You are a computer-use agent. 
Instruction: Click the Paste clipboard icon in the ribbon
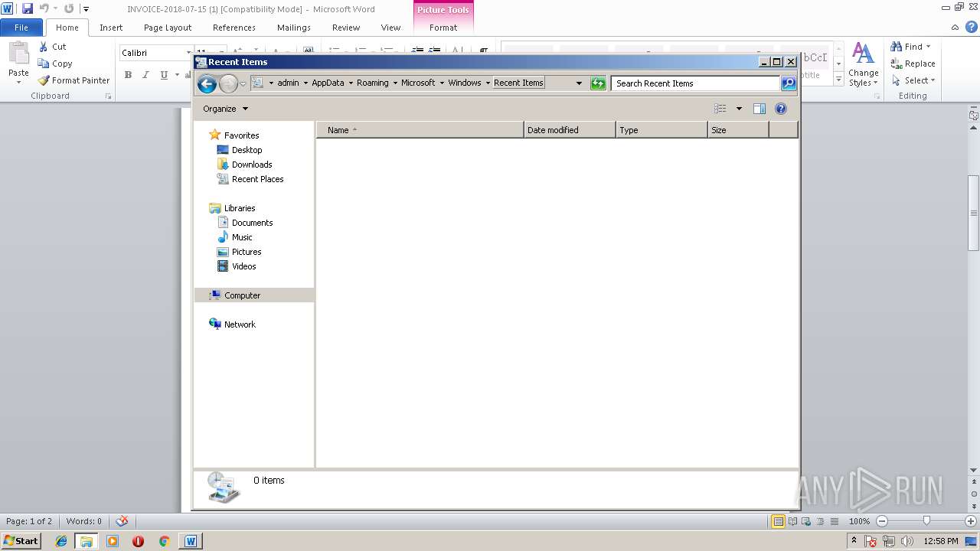pyautogui.click(x=18, y=55)
